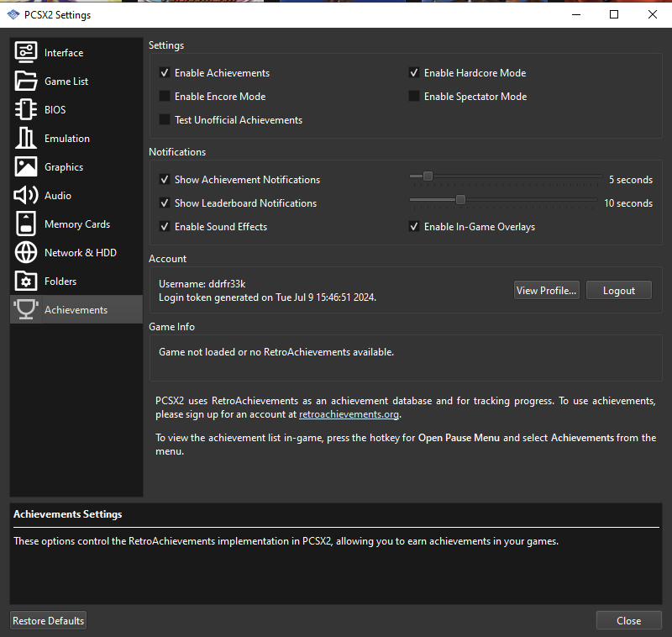This screenshot has width=672, height=637.
Task: Click the Game List folder icon
Action: coord(26,81)
